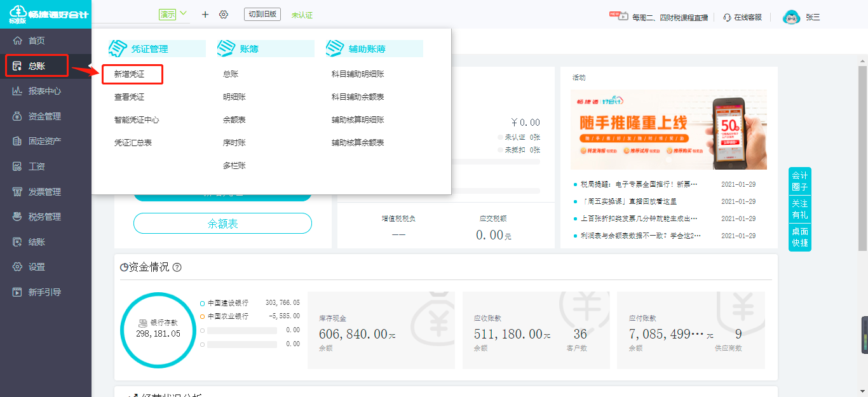Click the 库存现金 balance card
Viewport: 868px width, 397px height.
tap(381, 330)
